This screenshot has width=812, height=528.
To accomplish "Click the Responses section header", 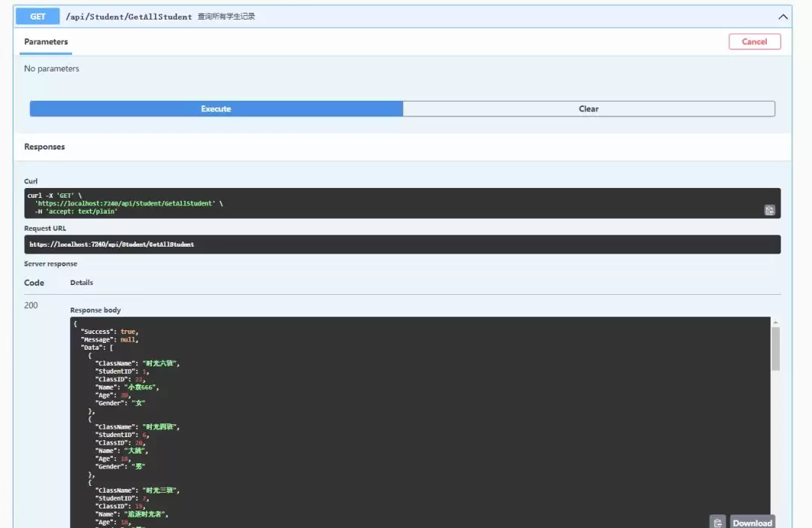I will tap(44, 147).
